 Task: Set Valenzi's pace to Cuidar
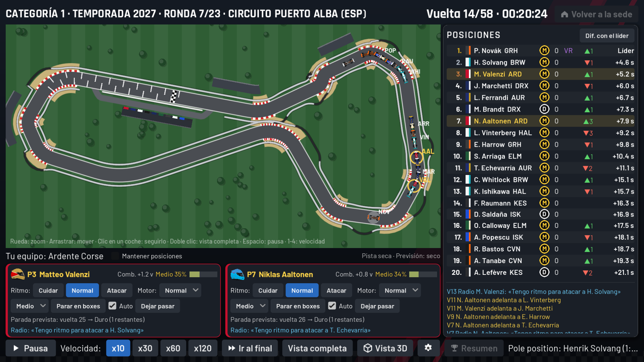pos(48,290)
